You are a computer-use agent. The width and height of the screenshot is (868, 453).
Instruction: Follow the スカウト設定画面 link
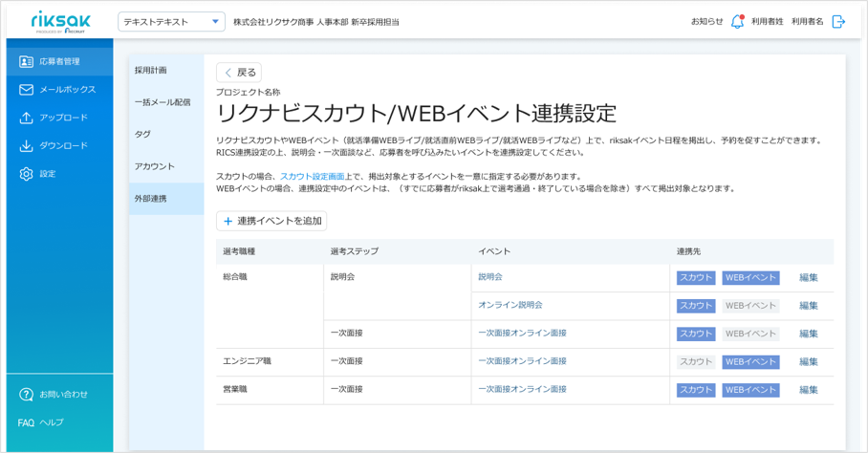coord(313,177)
